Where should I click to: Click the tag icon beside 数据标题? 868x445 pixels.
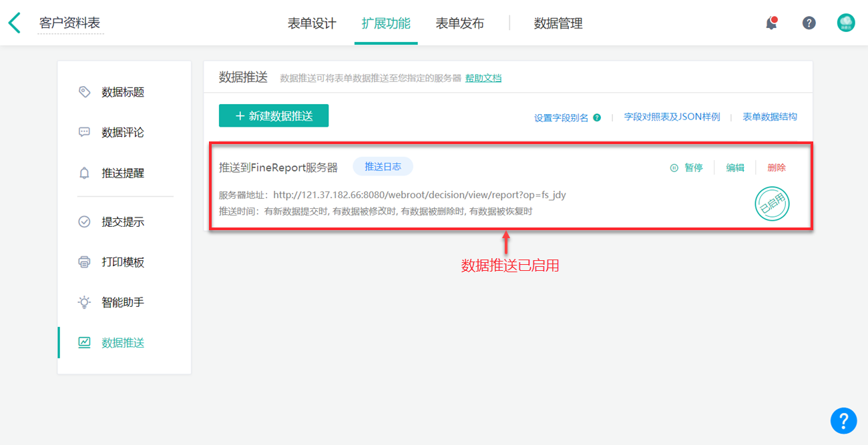(84, 92)
